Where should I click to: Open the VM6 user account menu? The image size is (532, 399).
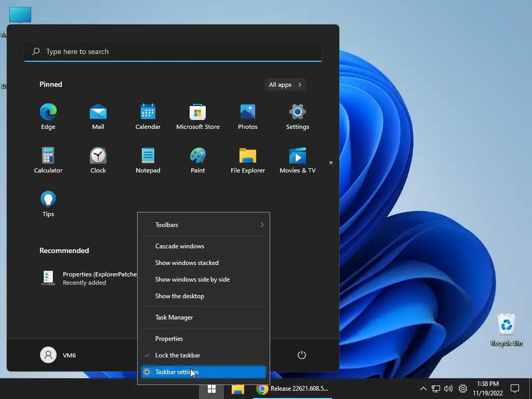coord(58,355)
